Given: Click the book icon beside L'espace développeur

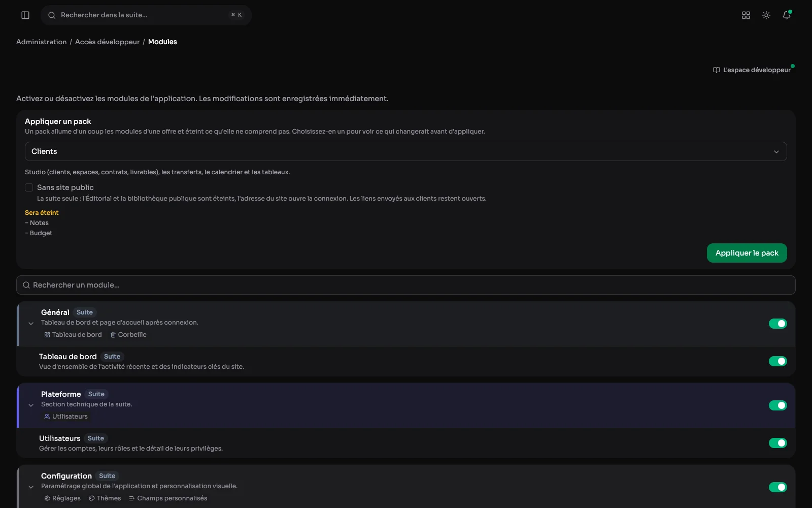Looking at the screenshot, I should 716,70.
